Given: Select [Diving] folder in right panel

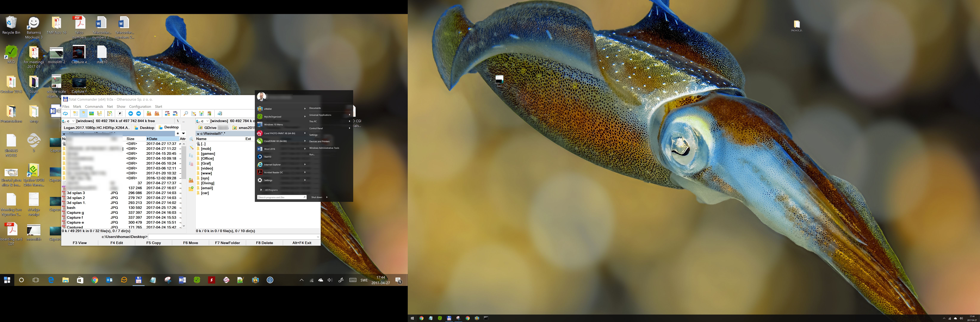Looking at the screenshot, I should [x=208, y=183].
